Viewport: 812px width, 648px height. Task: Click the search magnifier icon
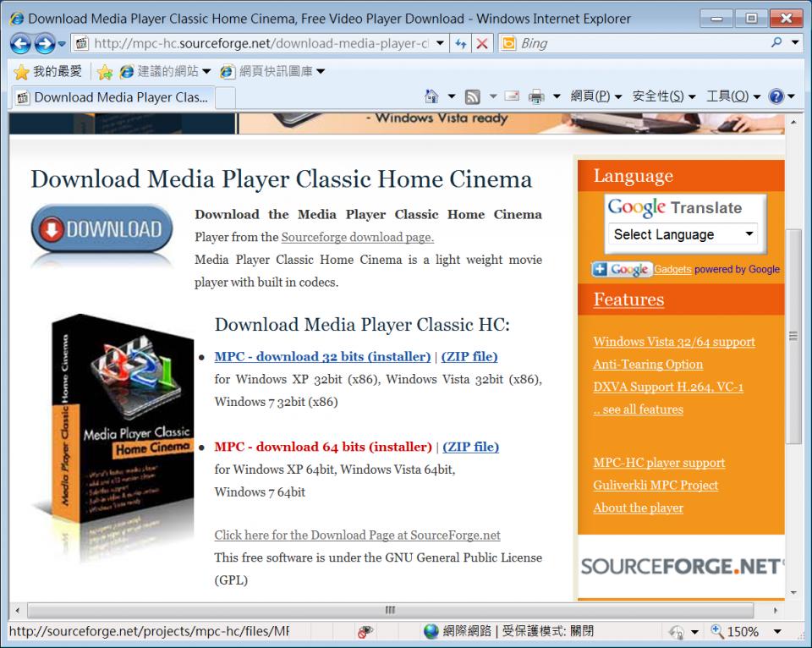(x=776, y=42)
